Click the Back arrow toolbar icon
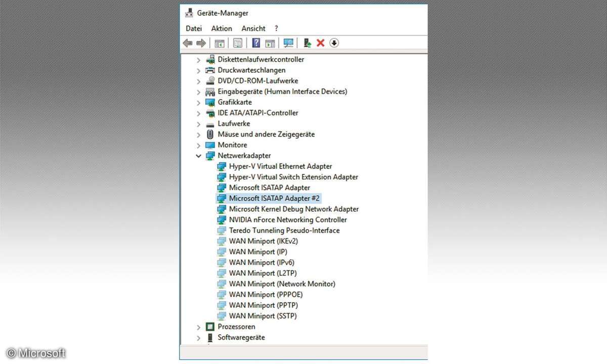The image size is (607, 364). [188, 43]
